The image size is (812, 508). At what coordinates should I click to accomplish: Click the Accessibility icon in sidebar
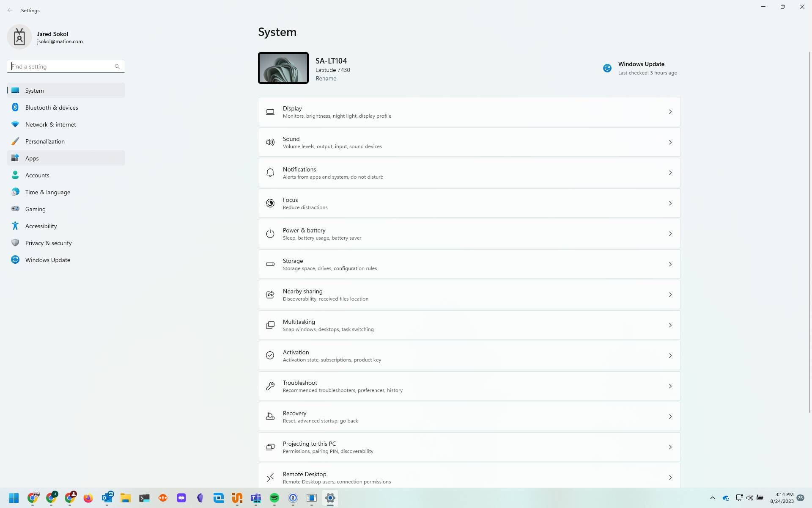pyautogui.click(x=15, y=226)
